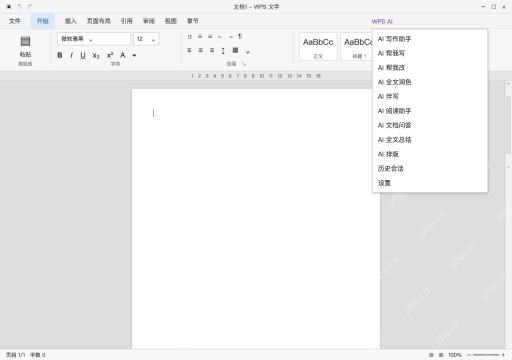The height and width of the screenshot is (360, 512).
Task: Click the numbered list icon
Action: coord(200,37)
